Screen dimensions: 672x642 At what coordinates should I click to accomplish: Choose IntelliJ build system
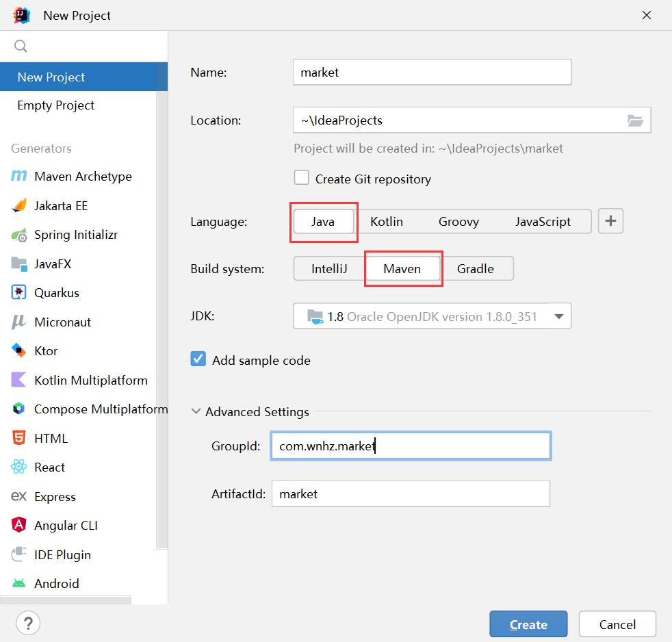click(329, 269)
